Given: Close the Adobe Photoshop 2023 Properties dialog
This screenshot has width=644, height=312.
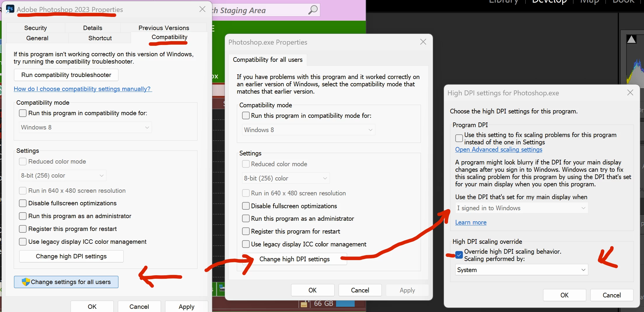Looking at the screenshot, I should click(202, 9).
